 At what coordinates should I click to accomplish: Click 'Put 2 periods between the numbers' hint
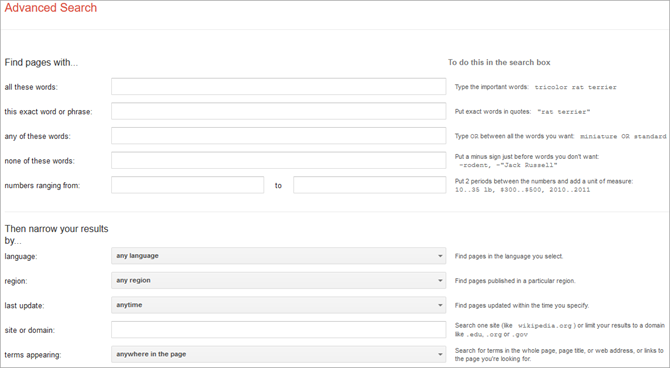coord(544,181)
